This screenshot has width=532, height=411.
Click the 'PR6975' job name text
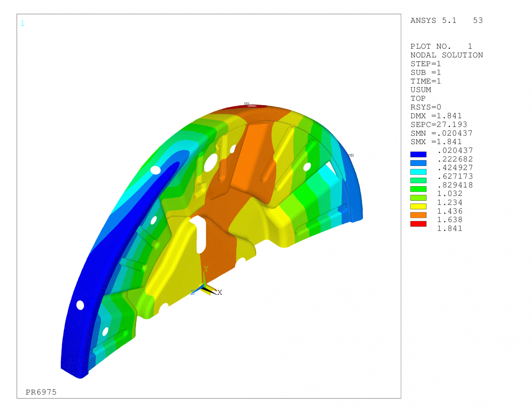[41, 392]
